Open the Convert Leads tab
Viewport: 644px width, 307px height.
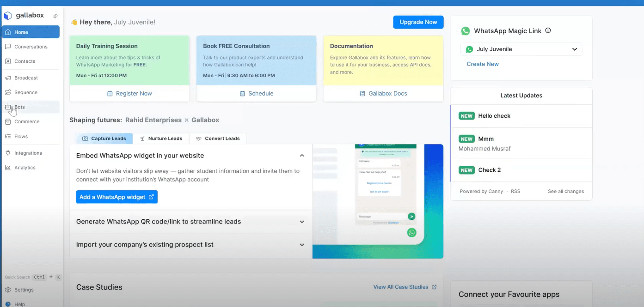(218, 138)
